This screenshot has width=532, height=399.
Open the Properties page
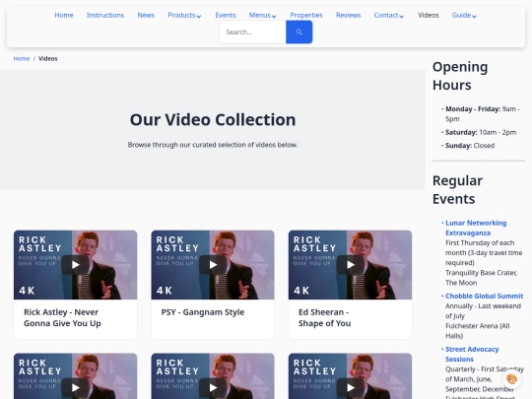pyautogui.click(x=306, y=15)
